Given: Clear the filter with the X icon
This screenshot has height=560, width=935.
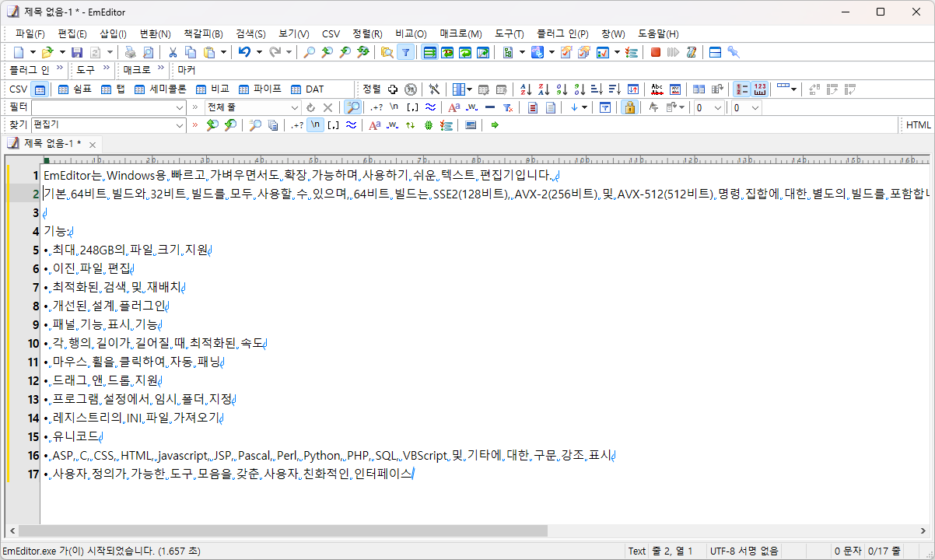Looking at the screenshot, I should (x=328, y=107).
